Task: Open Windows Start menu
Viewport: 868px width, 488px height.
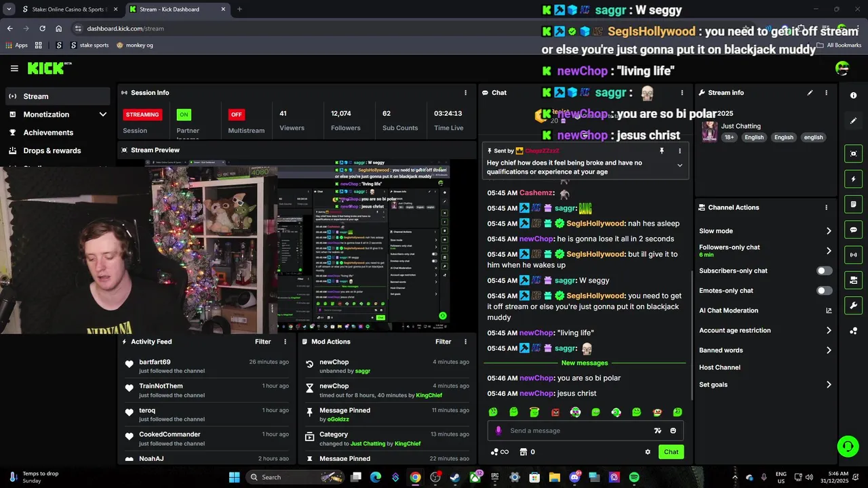Action: pos(234,477)
